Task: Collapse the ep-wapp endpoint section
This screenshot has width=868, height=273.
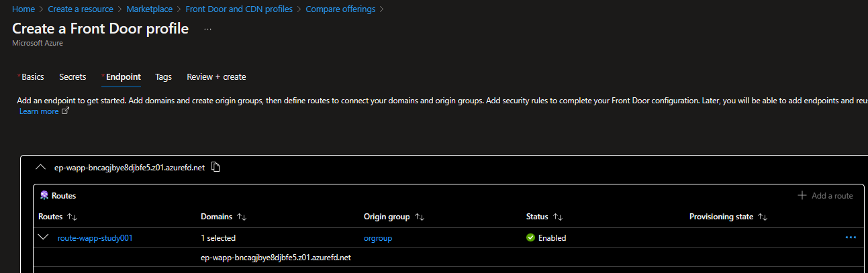Action: [40, 167]
